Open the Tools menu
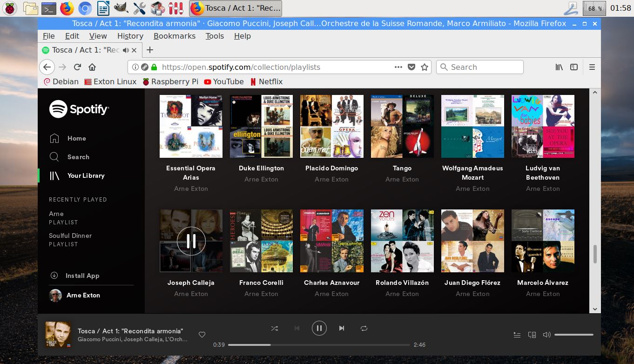The image size is (634, 364). 215,36
